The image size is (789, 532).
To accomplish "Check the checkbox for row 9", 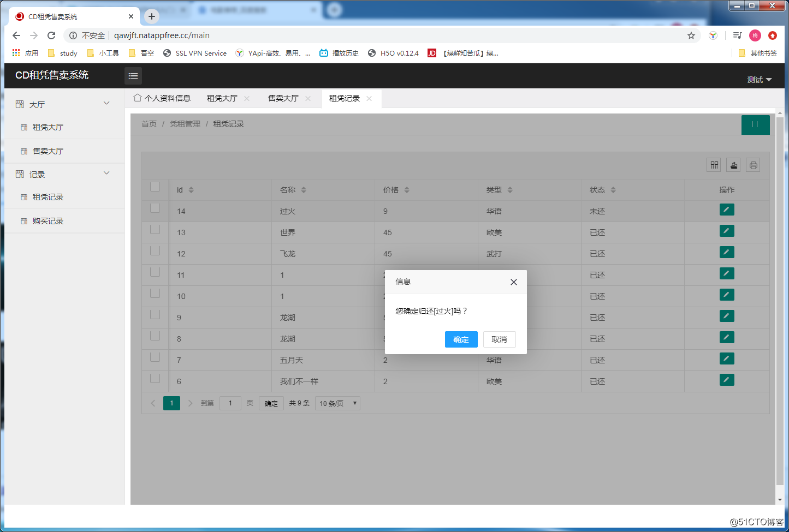I will coord(155,314).
